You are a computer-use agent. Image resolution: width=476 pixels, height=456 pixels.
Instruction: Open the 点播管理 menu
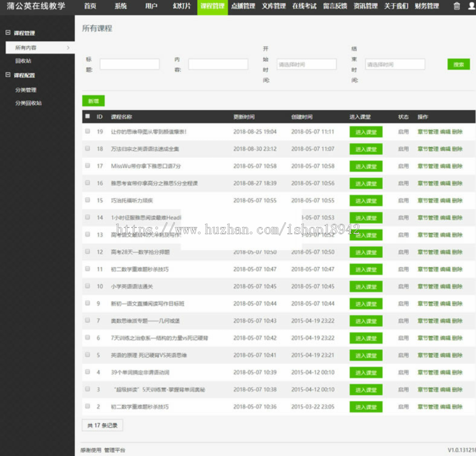tap(243, 6)
